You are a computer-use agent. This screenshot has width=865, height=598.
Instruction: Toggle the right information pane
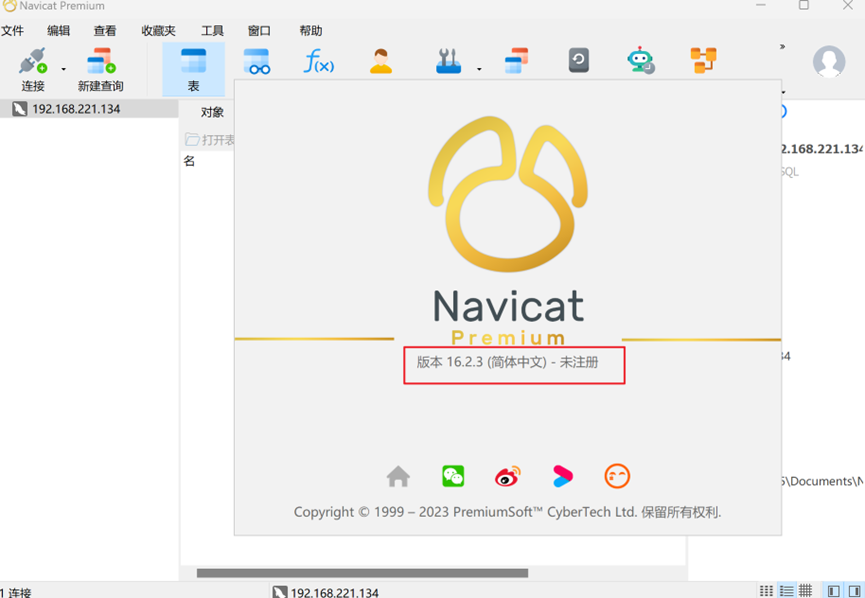[854, 591]
